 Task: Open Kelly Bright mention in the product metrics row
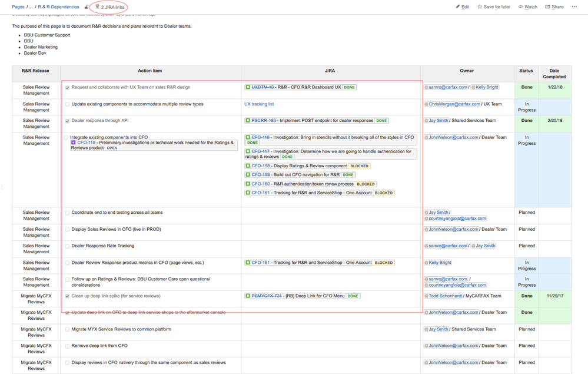pos(438,263)
